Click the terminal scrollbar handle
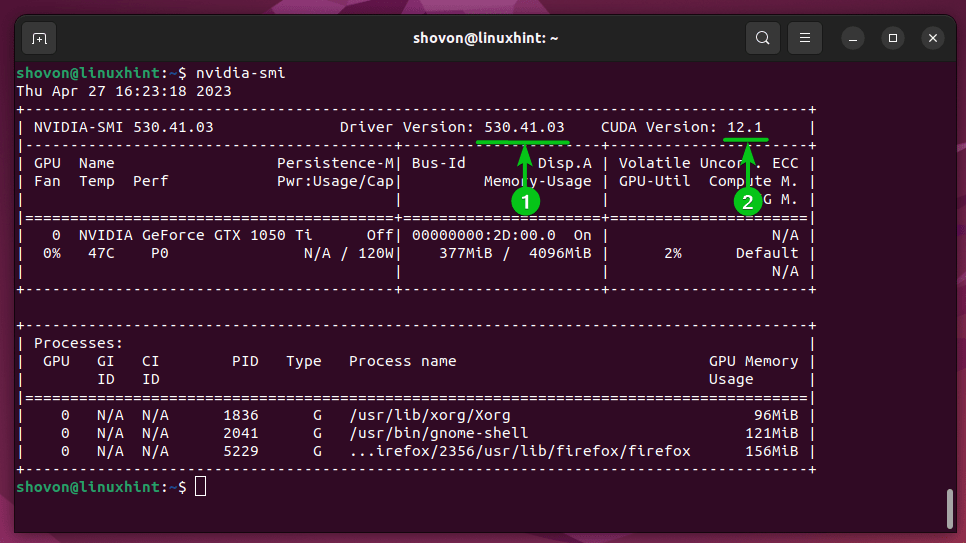966x543 pixels. click(949, 508)
